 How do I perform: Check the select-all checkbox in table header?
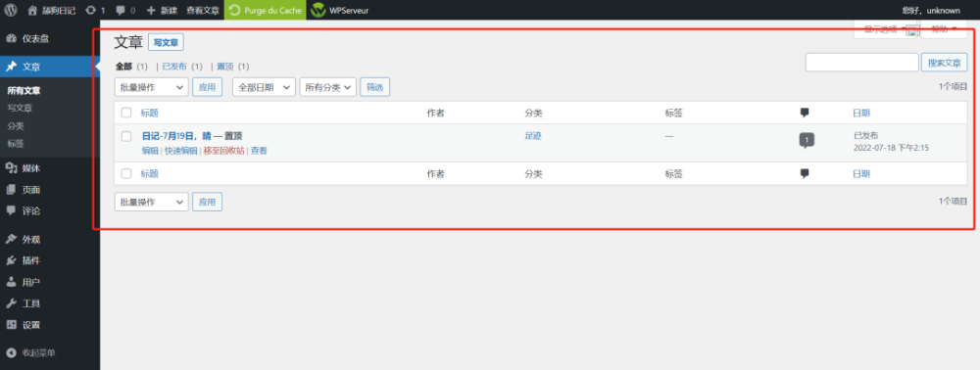tap(126, 113)
